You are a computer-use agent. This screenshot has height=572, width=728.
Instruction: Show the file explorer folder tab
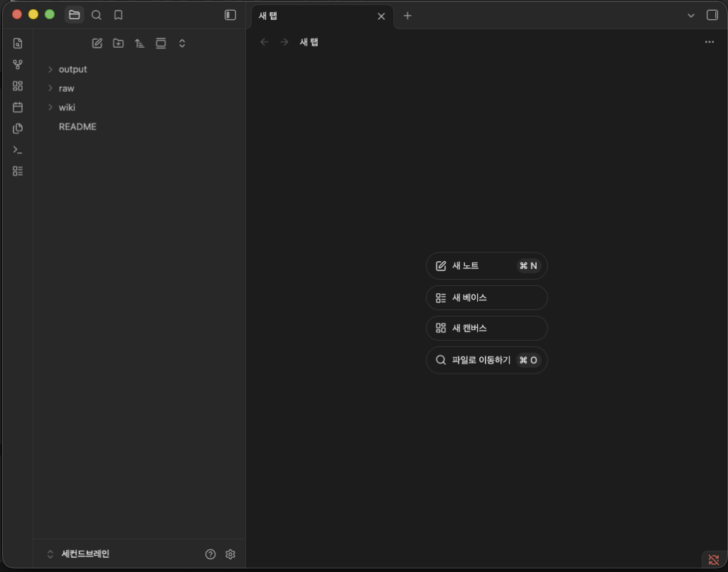[74, 15]
